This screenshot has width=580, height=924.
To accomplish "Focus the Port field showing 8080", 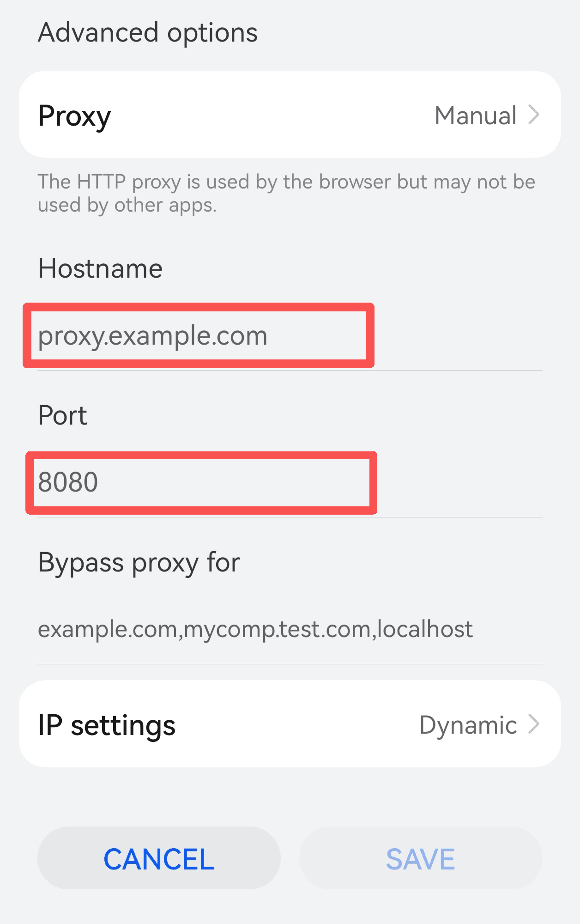I will click(290, 483).
